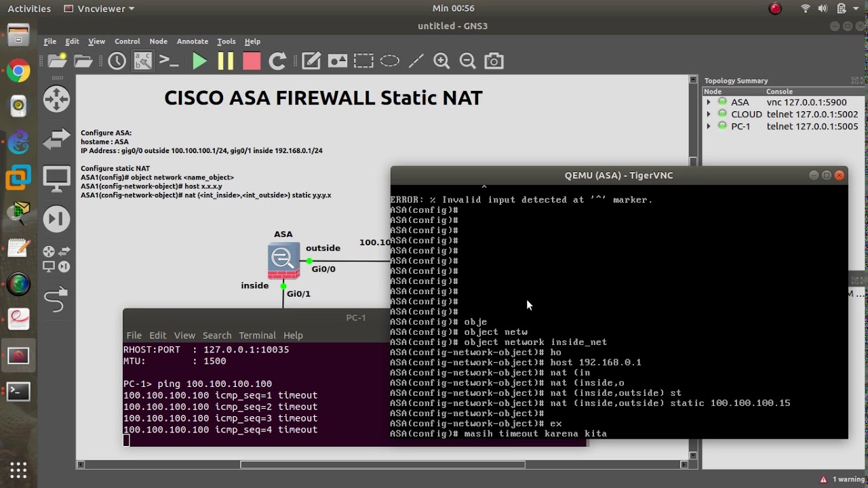Expand the PC-1 node in Topology Summary
868x488 pixels.
click(x=709, y=127)
